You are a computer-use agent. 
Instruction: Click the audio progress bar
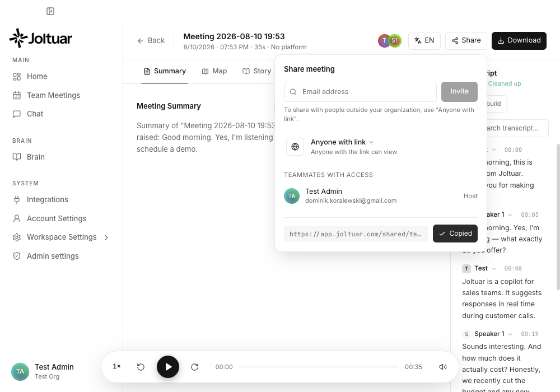[x=319, y=367]
